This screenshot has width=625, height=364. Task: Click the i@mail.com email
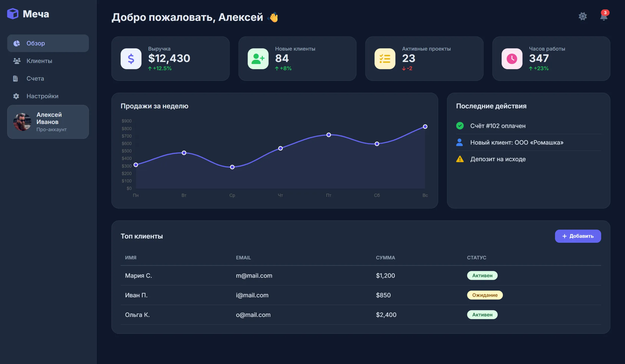[252, 295]
